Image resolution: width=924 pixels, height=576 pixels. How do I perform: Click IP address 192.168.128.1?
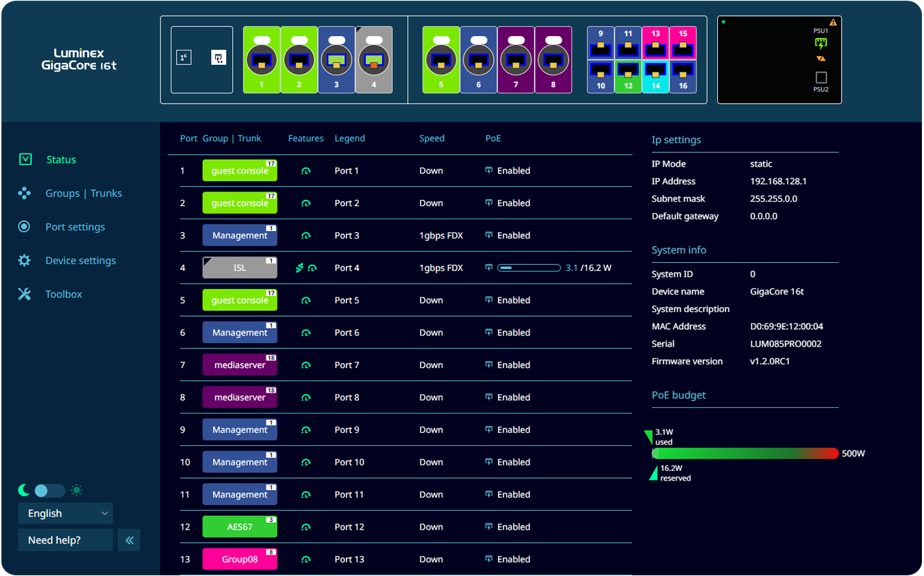778,181
